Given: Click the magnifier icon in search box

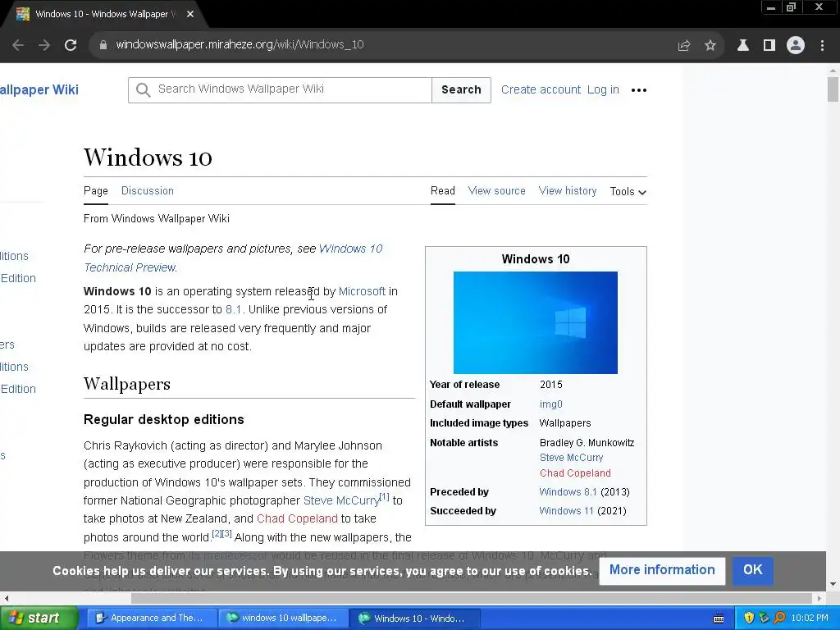Looking at the screenshot, I should pyautogui.click(x=143, y=90).
